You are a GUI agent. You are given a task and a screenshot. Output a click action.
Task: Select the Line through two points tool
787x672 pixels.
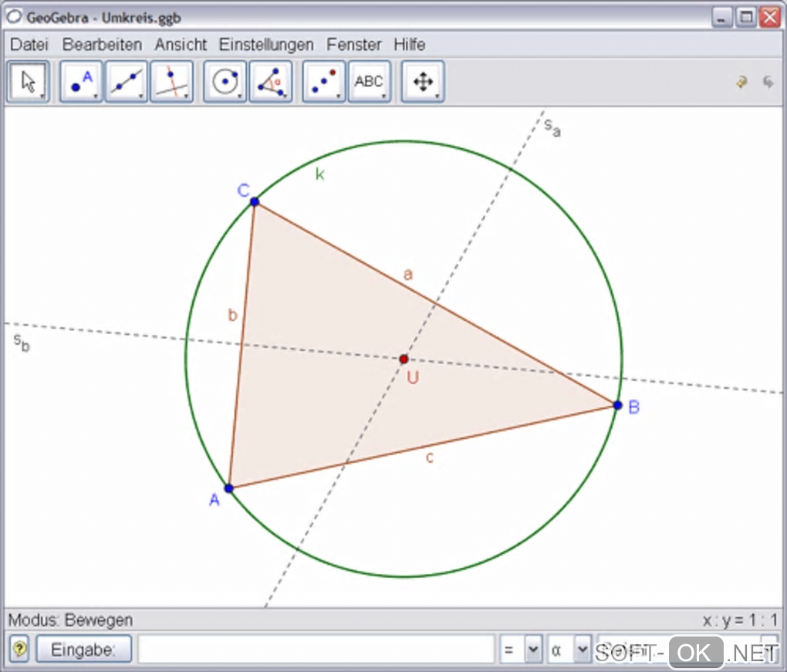pos(126,81)
